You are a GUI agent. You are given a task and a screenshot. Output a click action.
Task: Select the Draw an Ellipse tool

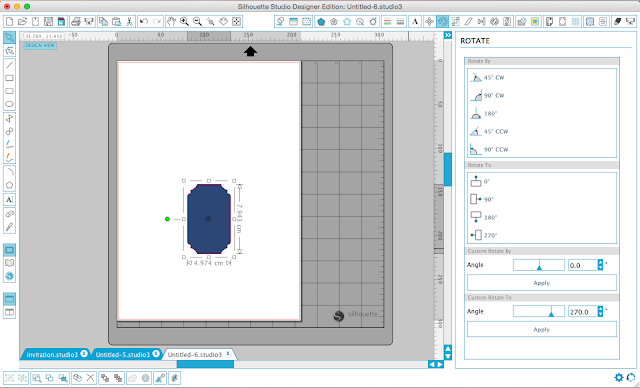click(9, 104)
